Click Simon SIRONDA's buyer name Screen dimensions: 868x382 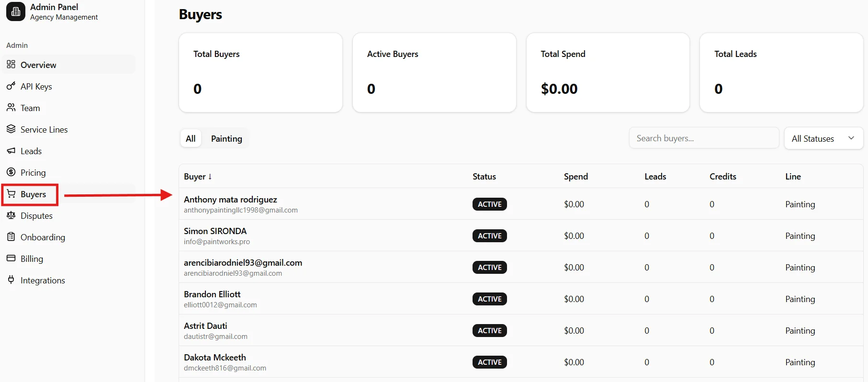click(215, 231)
